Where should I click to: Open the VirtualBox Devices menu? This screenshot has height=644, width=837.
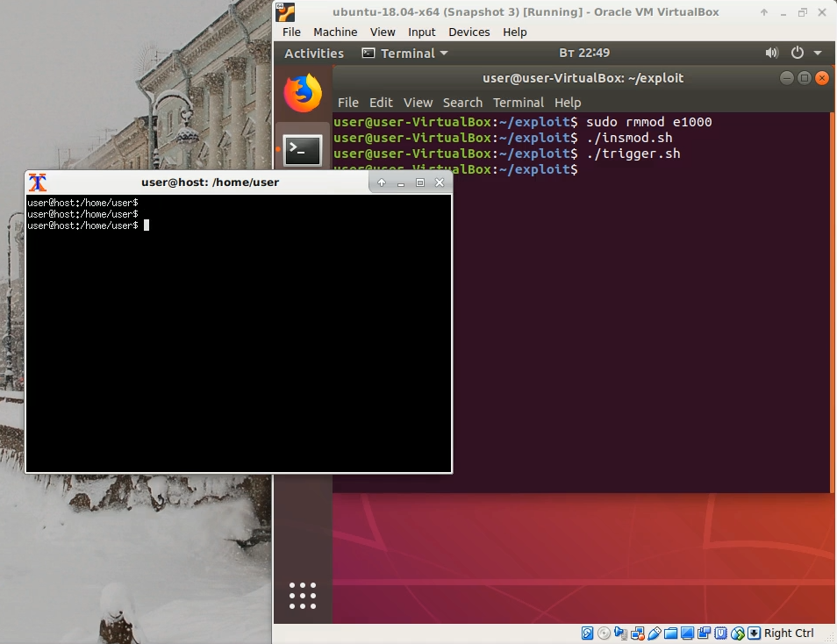click(x=469, y=32)
